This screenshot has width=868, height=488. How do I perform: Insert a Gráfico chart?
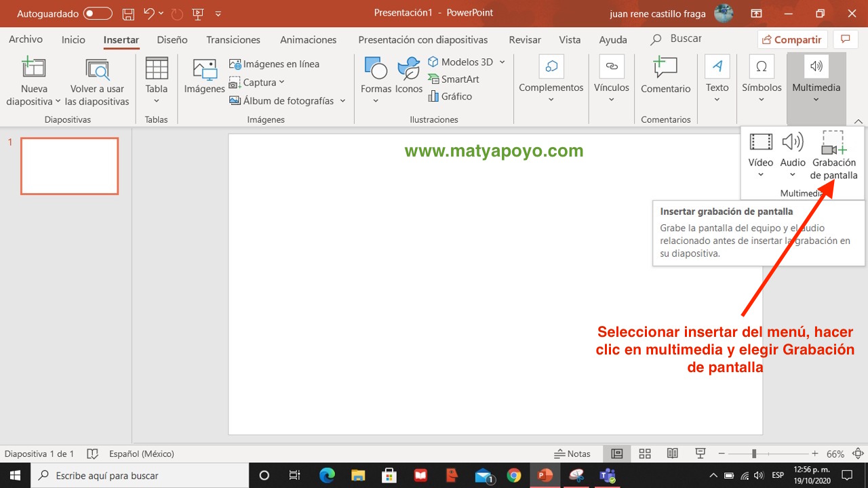[450, 96]
